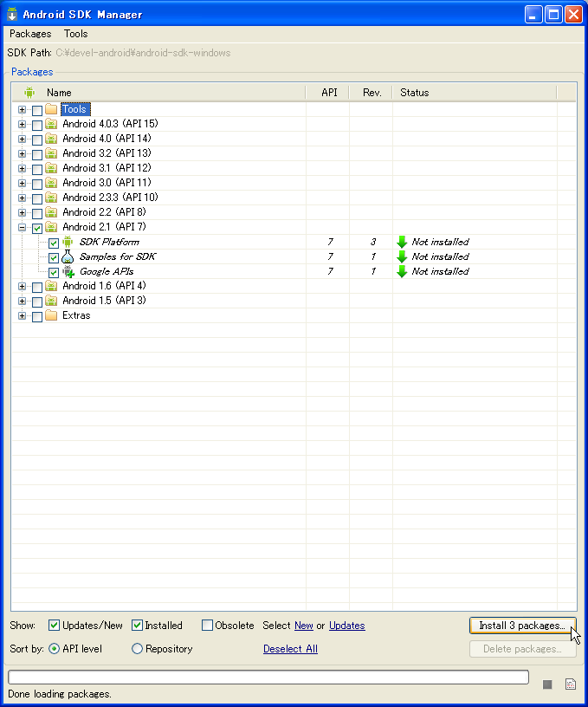Expand the Extras tree node
588x707 pixels.
coord(22,315)
